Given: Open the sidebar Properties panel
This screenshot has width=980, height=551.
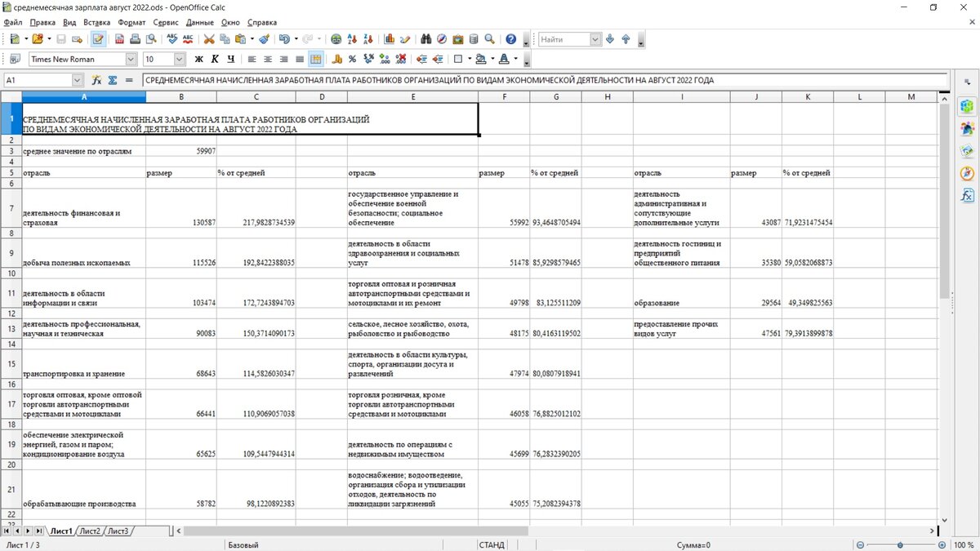Looking at the screenshot, I should click(968, 106).
